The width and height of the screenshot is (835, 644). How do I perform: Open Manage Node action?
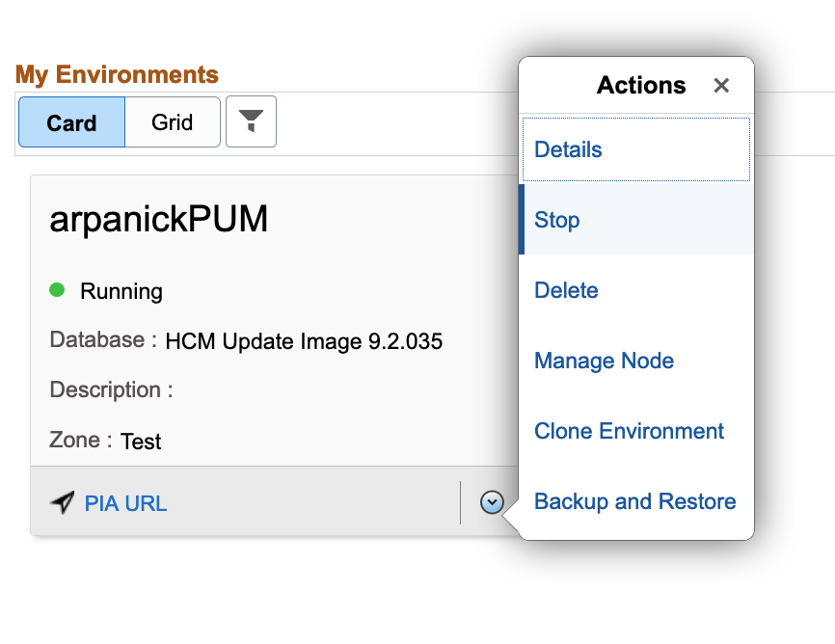coord(604,361)
